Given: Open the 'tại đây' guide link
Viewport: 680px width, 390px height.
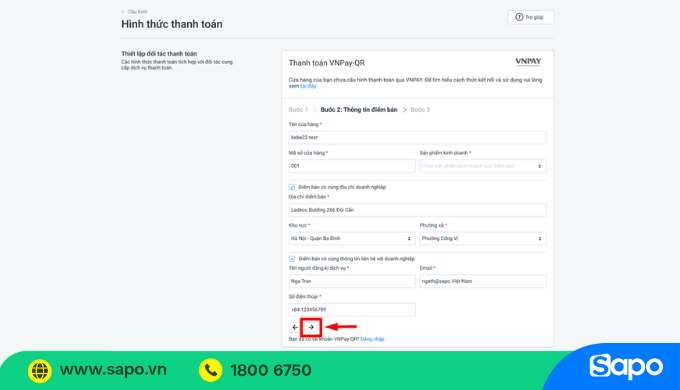Looking at the screenshot, I should (x=308, y=86).
